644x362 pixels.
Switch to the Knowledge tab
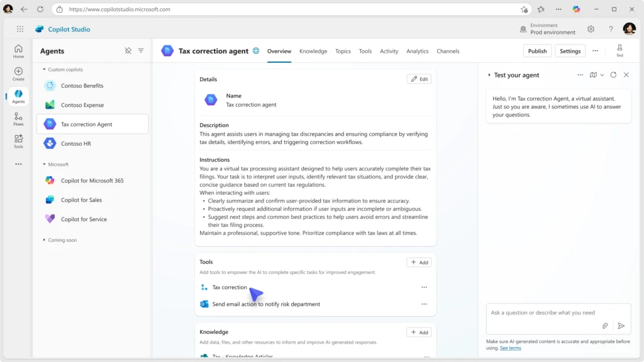(313, 51)
